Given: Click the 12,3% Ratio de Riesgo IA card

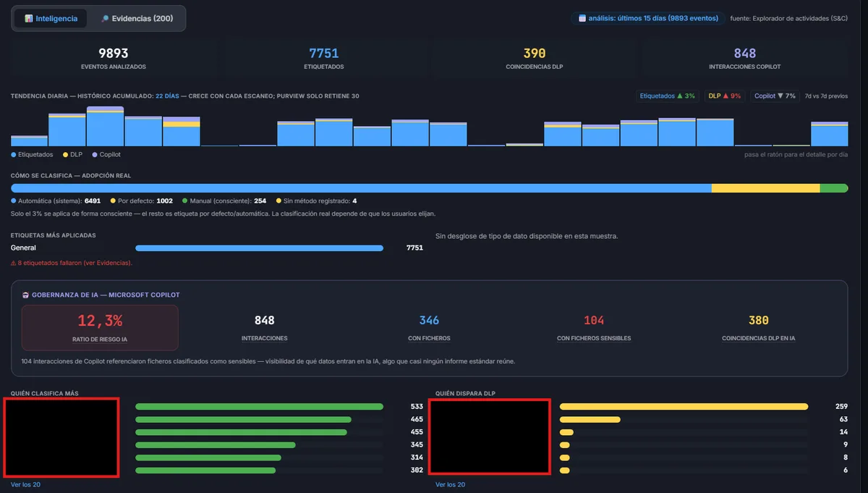Looking at the screenshot, I should 100,328.
